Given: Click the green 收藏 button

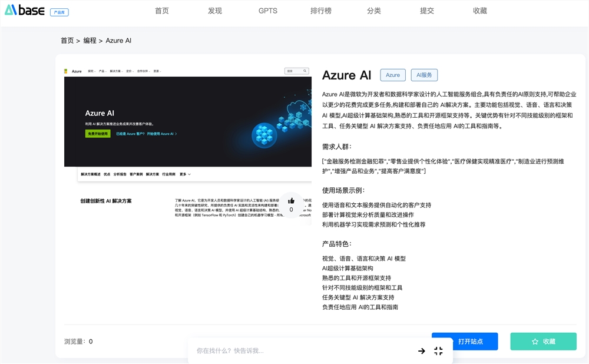Looking at the screenshot, I should [x=543, y=341].
